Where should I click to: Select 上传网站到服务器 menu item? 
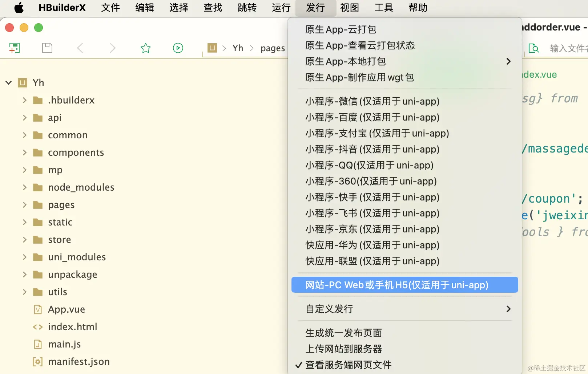pyautogui.click(x=405, y=349)
